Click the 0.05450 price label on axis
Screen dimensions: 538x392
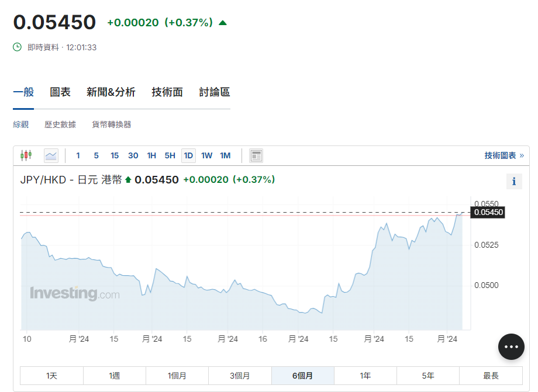[487, 213]
